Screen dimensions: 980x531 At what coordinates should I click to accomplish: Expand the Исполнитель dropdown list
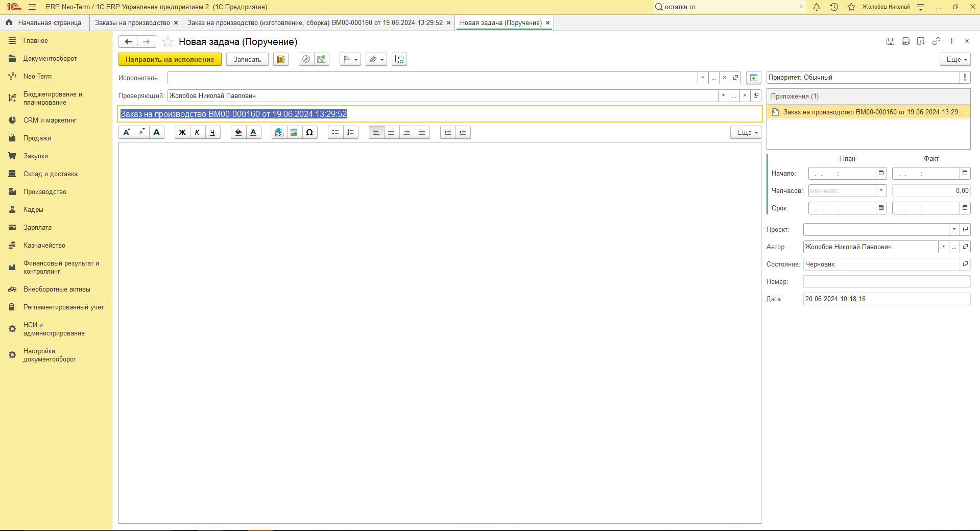[703, 78]
